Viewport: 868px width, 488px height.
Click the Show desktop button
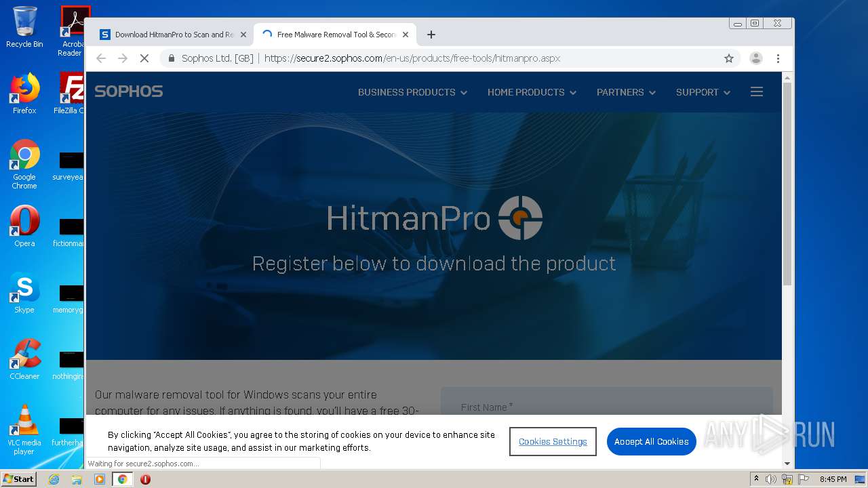click(x=861, y=479)
